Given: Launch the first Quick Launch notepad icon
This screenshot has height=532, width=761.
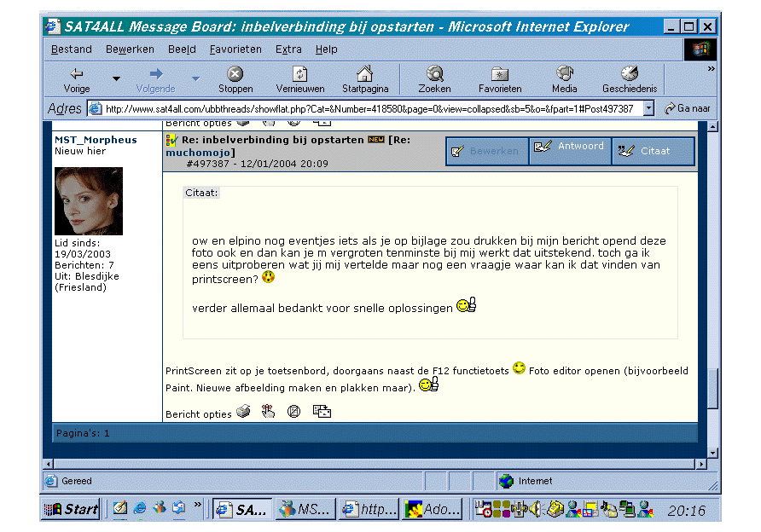Looking at the screenshot, I should coord(120,508).
